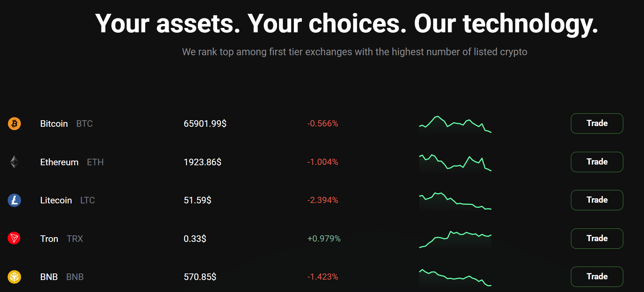The image size is (644, 292).
Task: Click Litecoin's -2.394% change percentage
Action: click(x=323, y=200)
